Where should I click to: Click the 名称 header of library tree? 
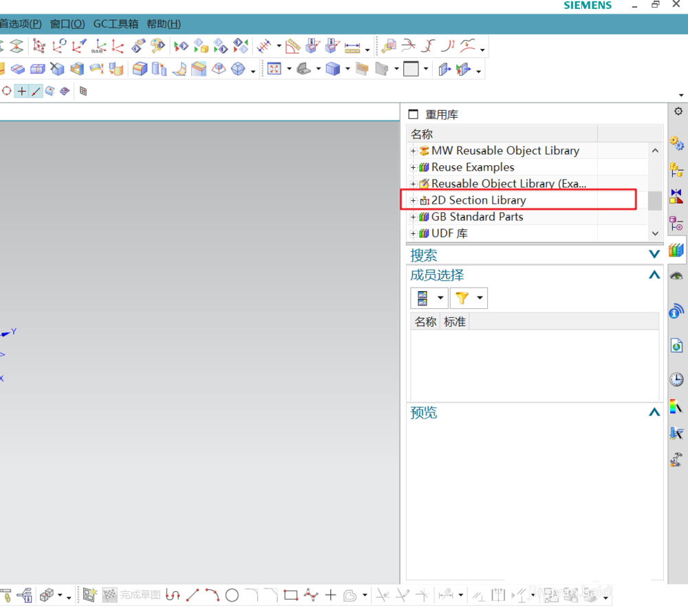pyautogui.click(x=502, y=134)
